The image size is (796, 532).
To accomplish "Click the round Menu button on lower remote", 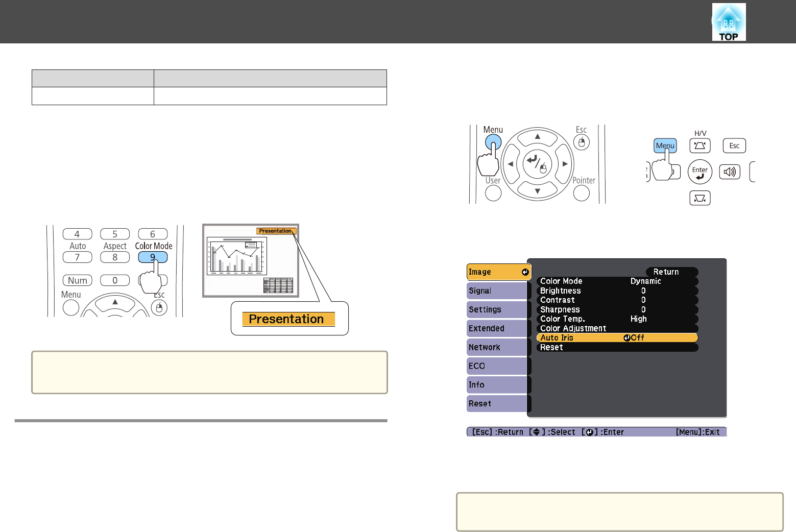I will coord(71,308).
